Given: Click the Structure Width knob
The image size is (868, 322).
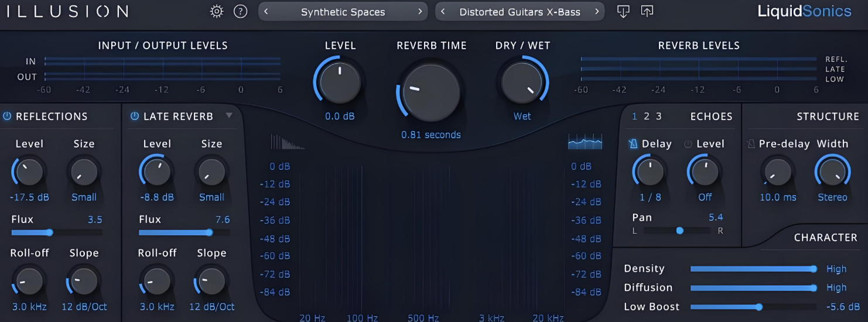Looking at the screenshot, I should (832, 172).
